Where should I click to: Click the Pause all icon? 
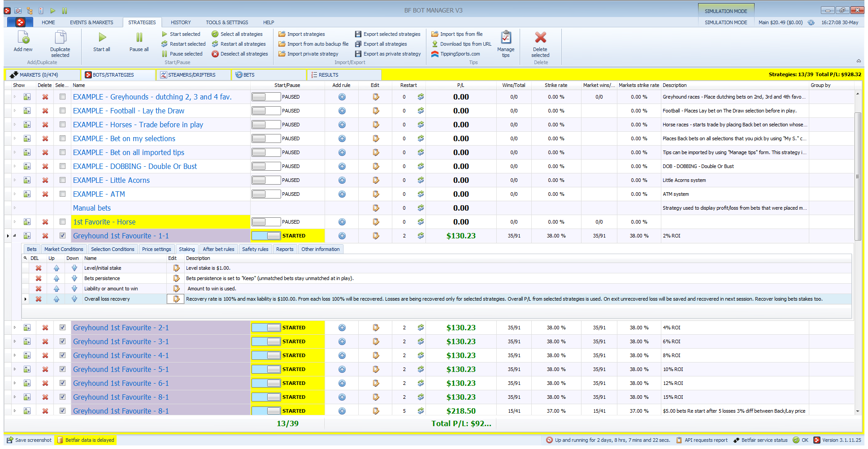(139, 38)
